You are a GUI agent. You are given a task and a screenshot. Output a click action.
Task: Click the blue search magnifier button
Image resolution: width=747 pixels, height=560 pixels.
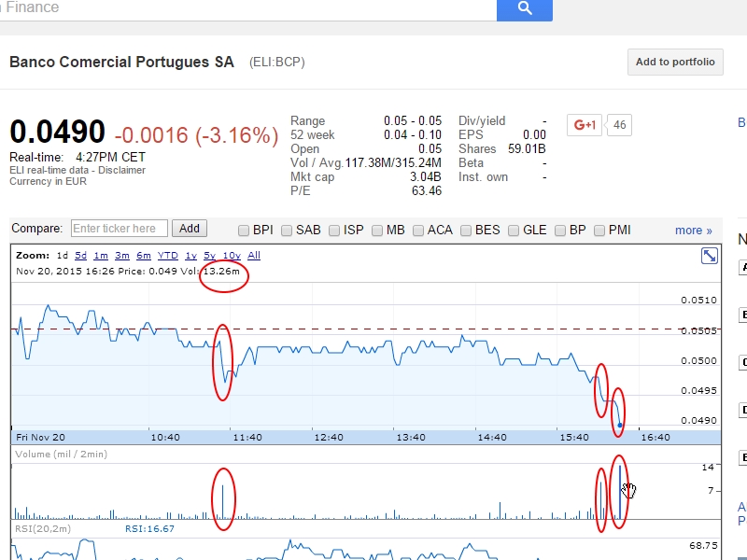point(525,9)
